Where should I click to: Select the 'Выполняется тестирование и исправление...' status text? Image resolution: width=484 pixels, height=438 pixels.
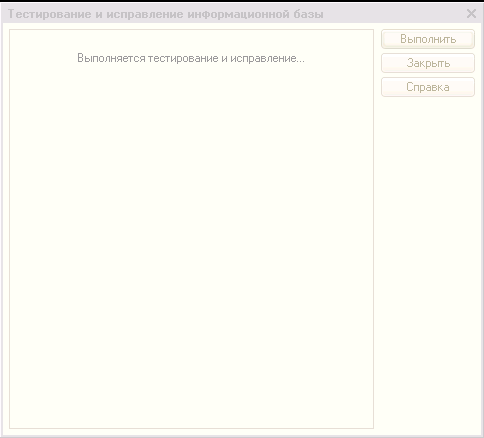[191, 58]
